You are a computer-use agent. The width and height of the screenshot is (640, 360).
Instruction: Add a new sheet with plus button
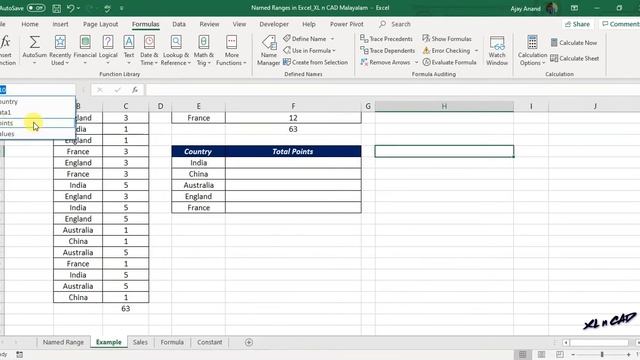[249, 342]
